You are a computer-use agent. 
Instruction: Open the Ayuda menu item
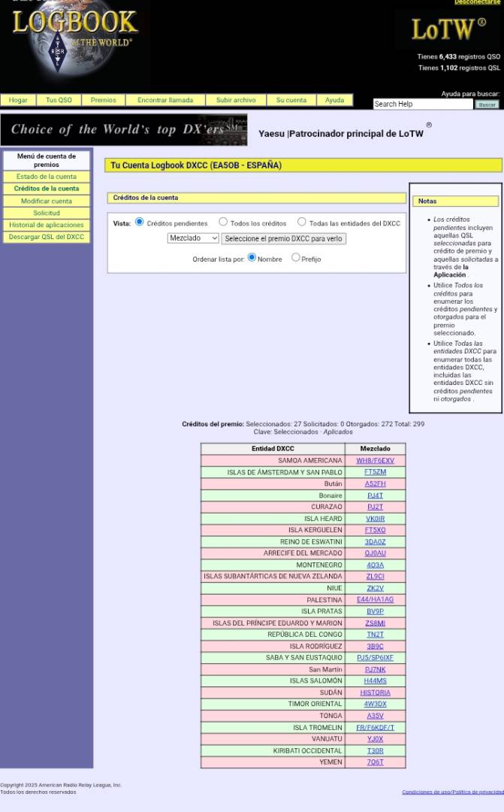pyautogui.click(x=335, y=100)
